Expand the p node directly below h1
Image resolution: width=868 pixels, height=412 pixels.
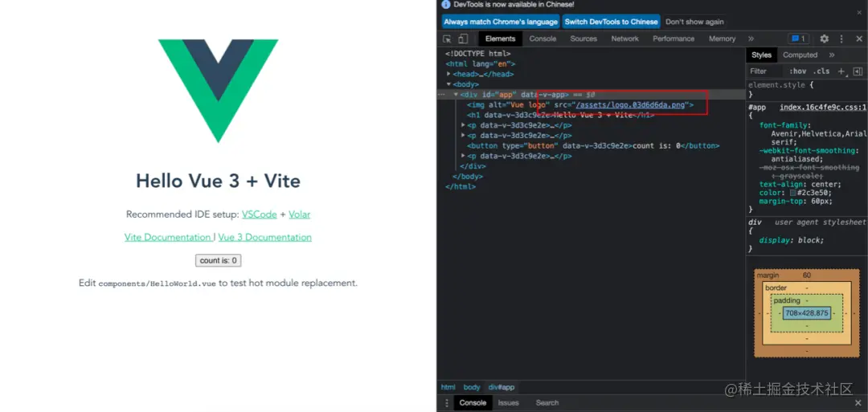(464, 125)
